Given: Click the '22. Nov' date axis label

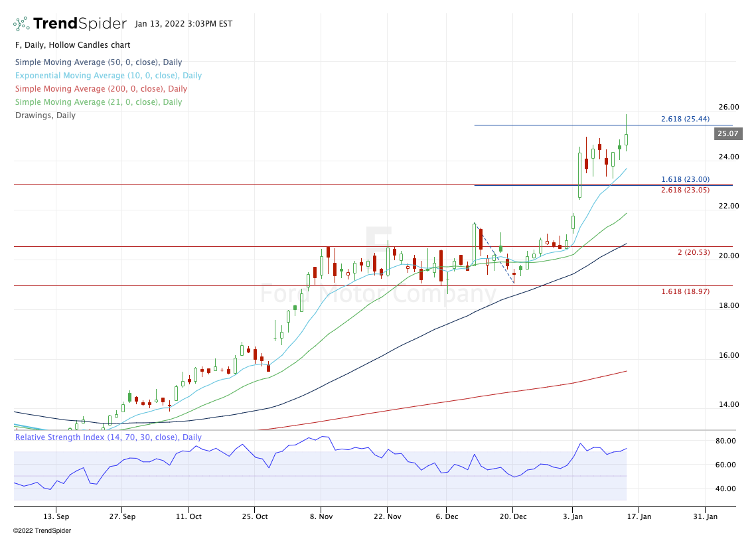Looking at the screenshot, I should tap(388, 516).
